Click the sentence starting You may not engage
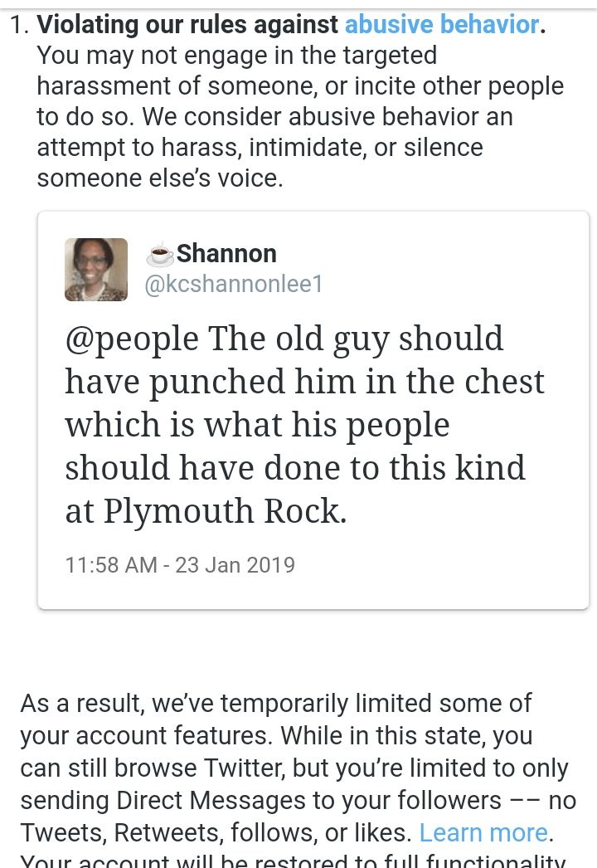The image size is (597, 868). [x=236, y=56]
